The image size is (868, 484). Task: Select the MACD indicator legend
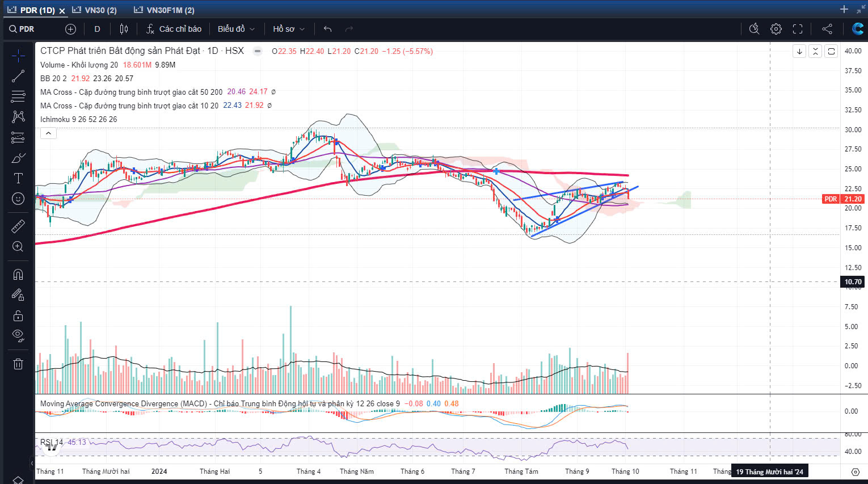coord(220,404)
